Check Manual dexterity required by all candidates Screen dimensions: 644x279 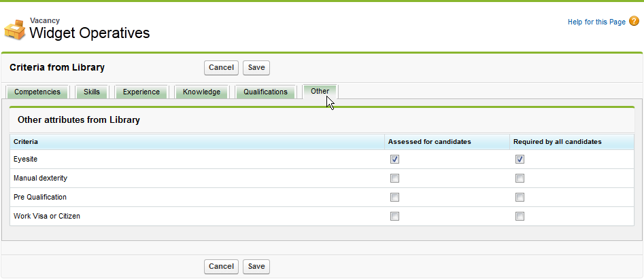520,179
